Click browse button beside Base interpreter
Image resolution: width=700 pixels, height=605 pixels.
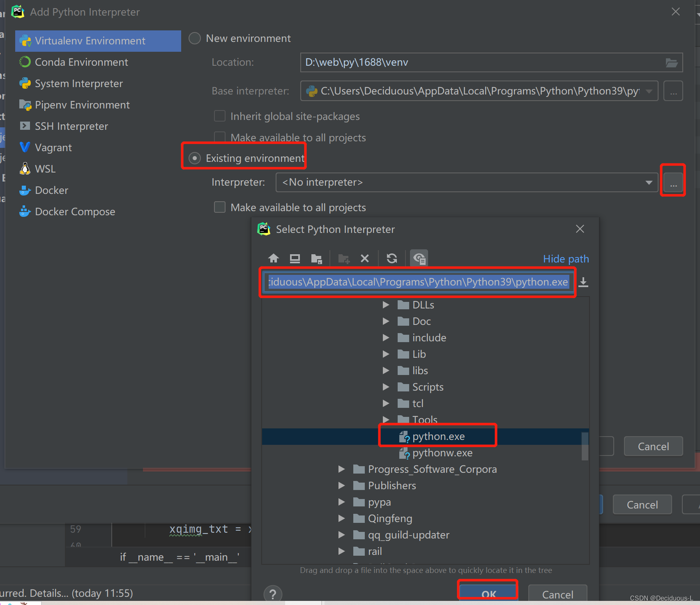point(673,91)
